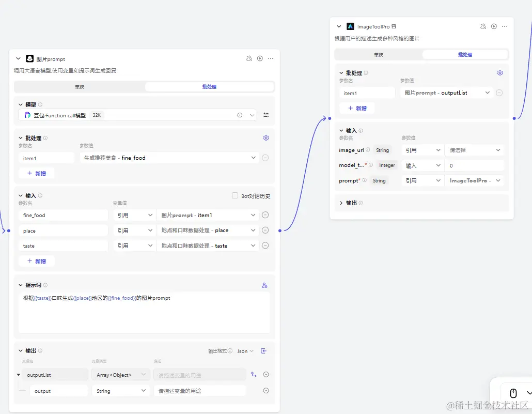Collapse the 输入 section in 图片prompt node

(x=21, y=195)
